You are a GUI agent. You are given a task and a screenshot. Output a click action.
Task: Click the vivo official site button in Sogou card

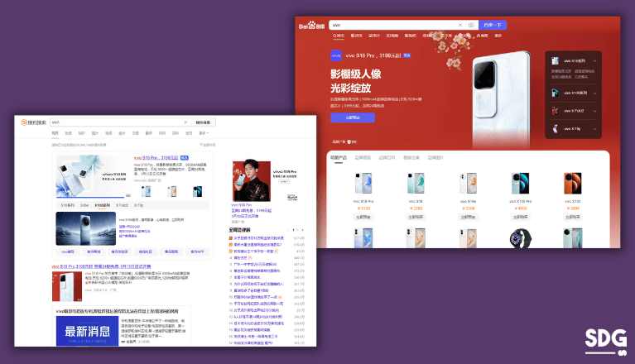(68, 251)
